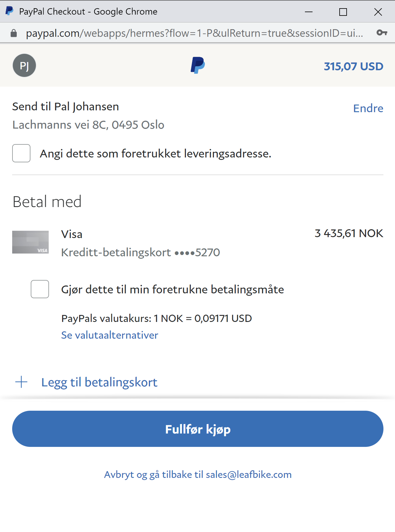Select the Visa Kreditt-betalingskort payment row
Image resolution: width=395 pixels, height=532 pixels.
[140, 243]
